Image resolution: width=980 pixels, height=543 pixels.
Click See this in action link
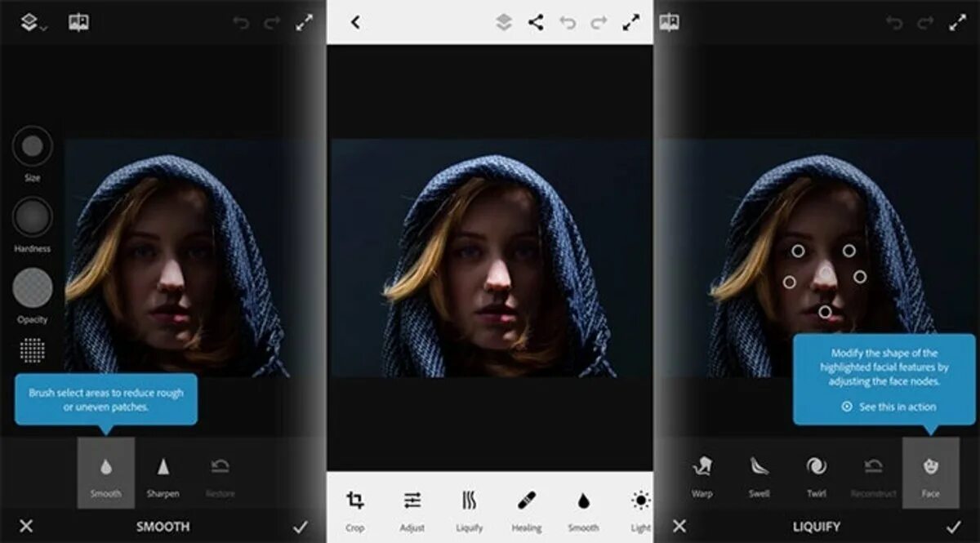tap(889, 407)
